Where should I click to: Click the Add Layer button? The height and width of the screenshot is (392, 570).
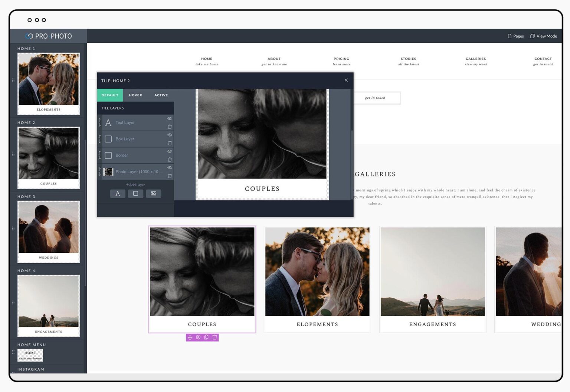coord(135,184)
